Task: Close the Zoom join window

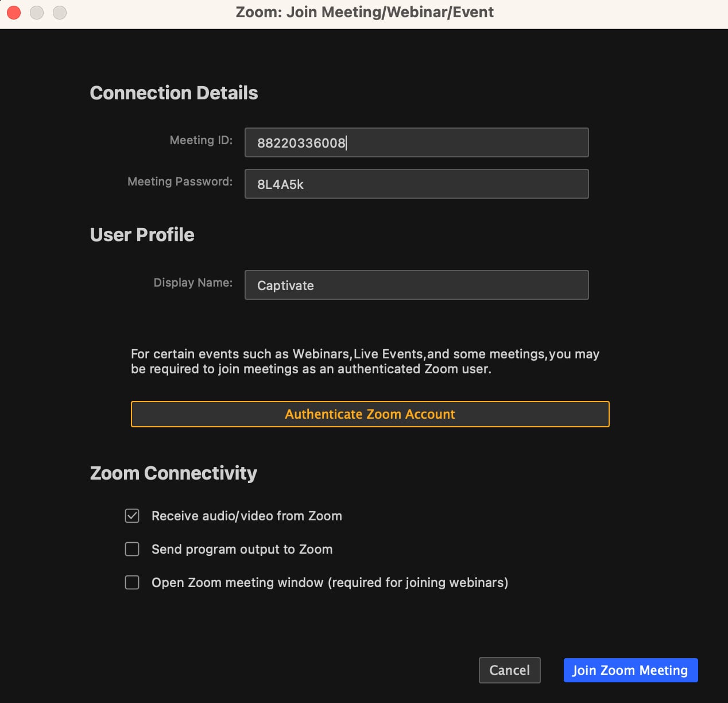Action: pyautogui.click(x=14, y=12)
